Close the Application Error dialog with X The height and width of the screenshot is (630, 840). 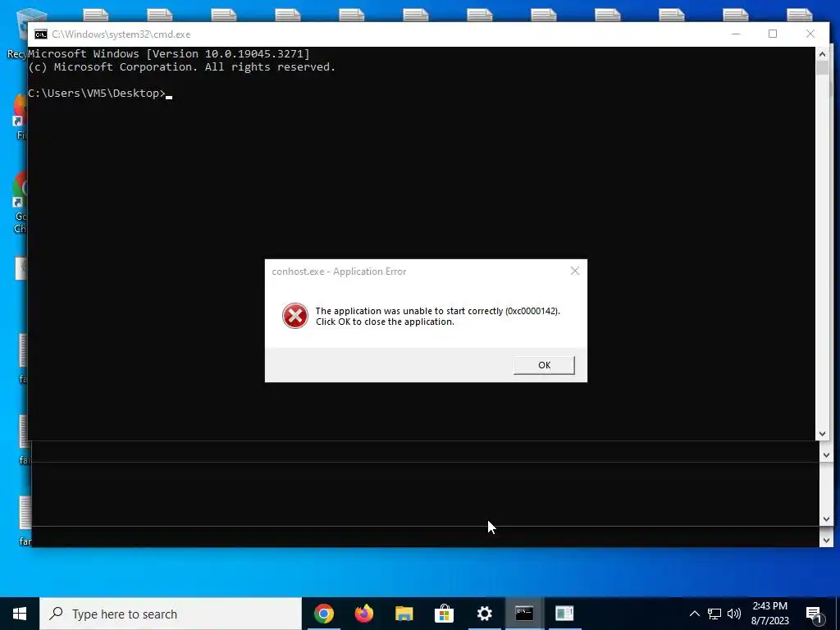575,271
